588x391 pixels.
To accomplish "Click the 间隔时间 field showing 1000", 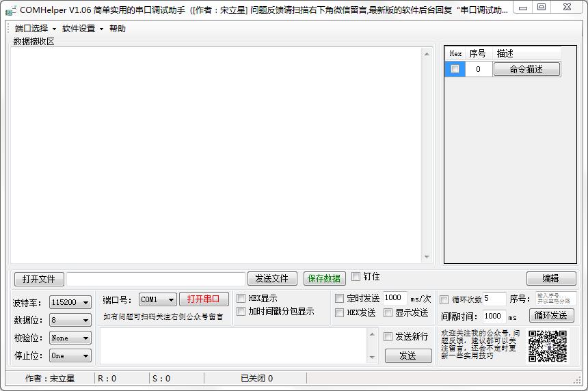I will [494, 316].
